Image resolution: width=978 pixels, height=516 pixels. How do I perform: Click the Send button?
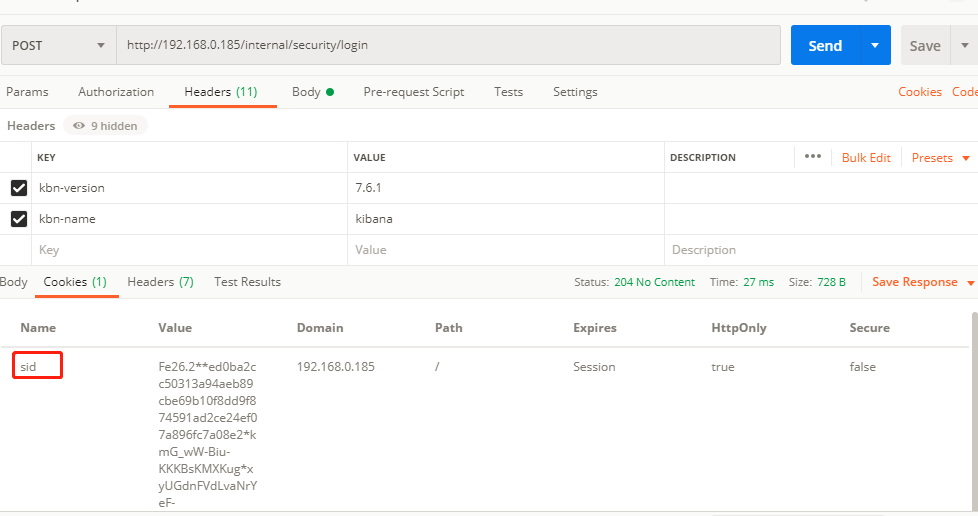point(825,46)
